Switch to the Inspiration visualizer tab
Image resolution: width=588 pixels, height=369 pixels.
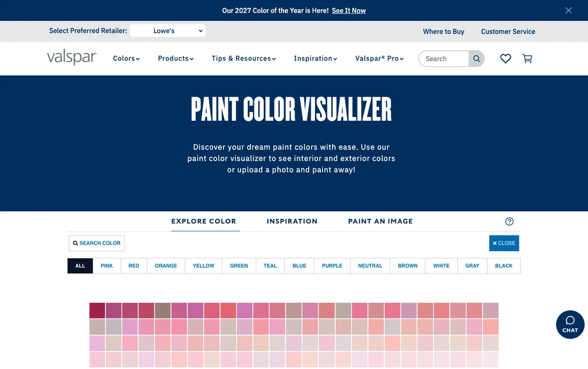292,221
